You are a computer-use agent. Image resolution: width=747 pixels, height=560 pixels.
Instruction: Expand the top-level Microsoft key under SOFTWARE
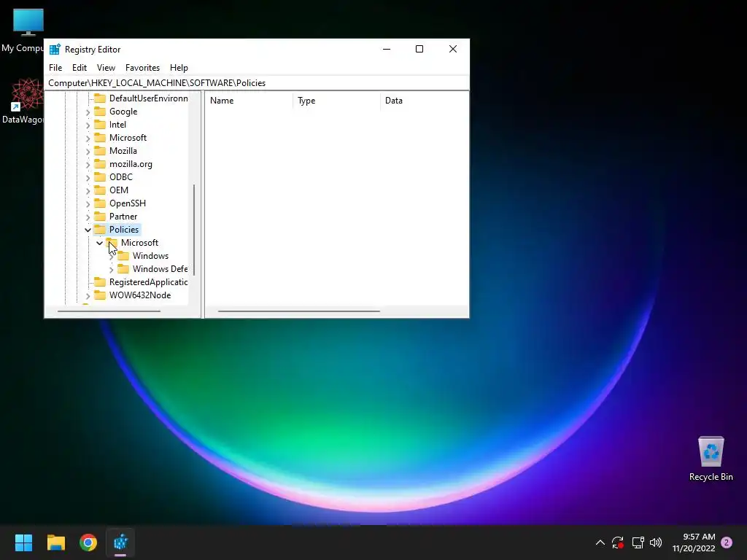(x=88, y=138)
